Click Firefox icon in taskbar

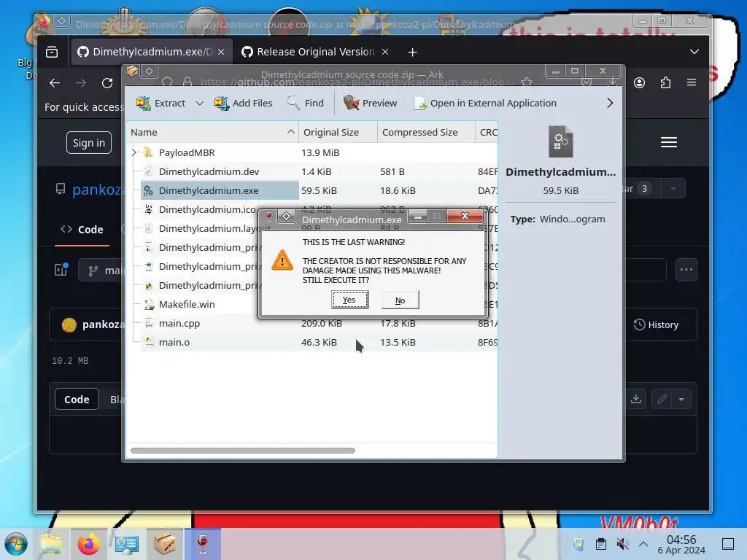click(x=89, y=544)
